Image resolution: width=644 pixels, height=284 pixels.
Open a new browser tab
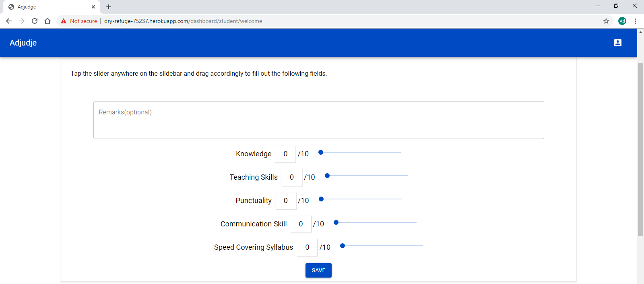coord(109,7)
